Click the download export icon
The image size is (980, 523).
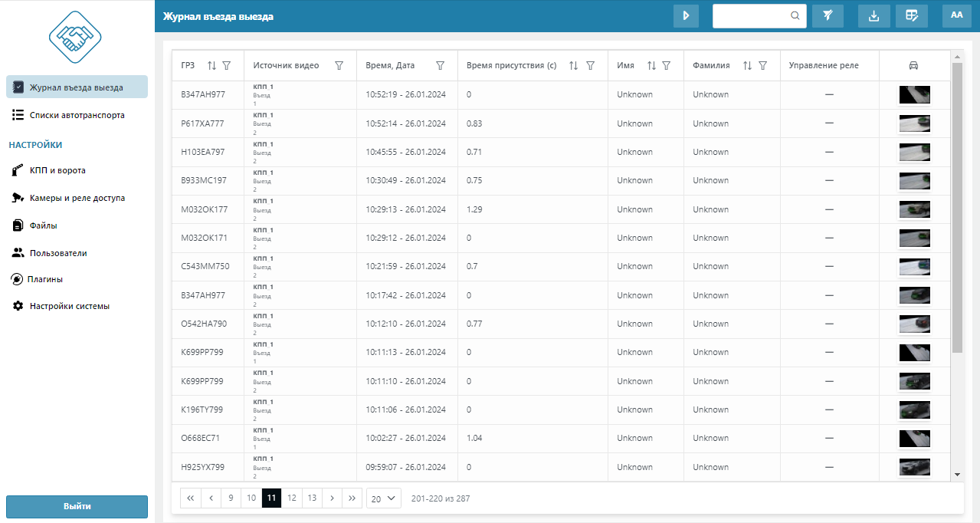[x=873, y=16]
